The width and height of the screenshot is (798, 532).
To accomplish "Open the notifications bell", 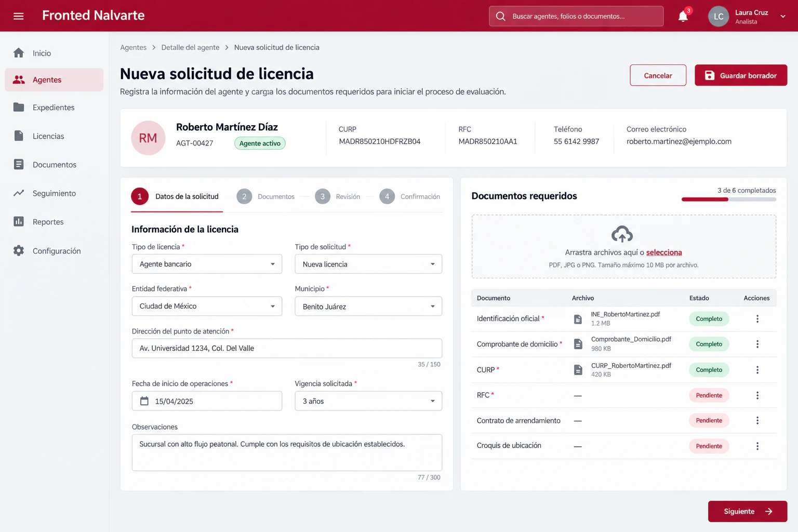I will coord(683,16).
